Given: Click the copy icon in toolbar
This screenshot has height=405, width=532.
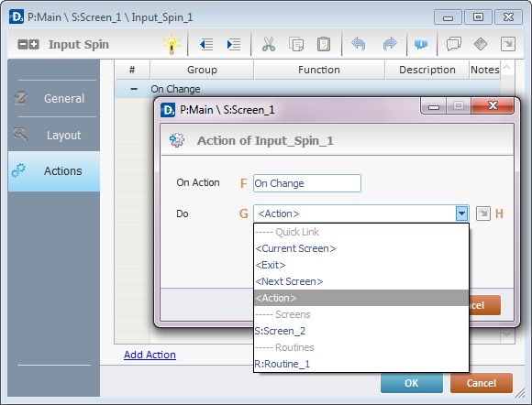Looking at the screenshot, I should (296, 44).
